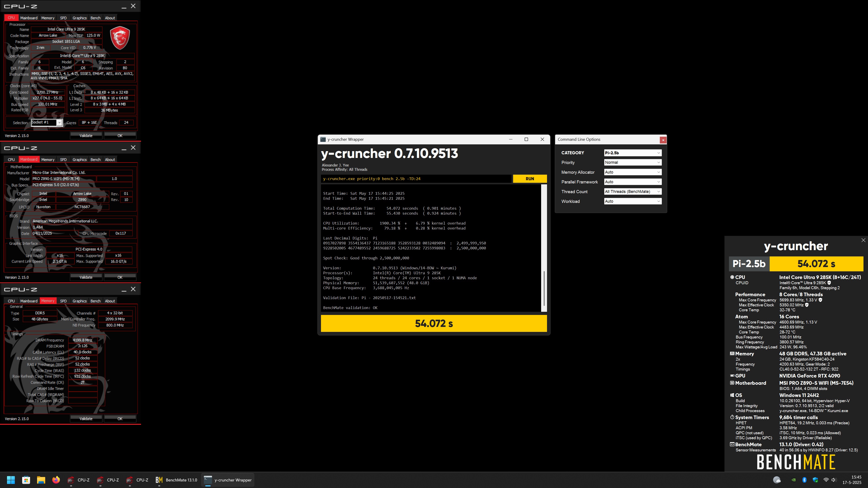Open the Windows Start menu
This screenshot has width=868, height=488.
pyautogui.click(x=11, y=480)
